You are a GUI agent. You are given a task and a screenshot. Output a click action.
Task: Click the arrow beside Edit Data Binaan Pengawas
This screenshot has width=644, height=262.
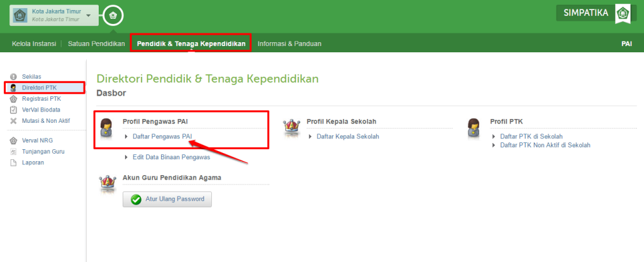coord(126,157)
